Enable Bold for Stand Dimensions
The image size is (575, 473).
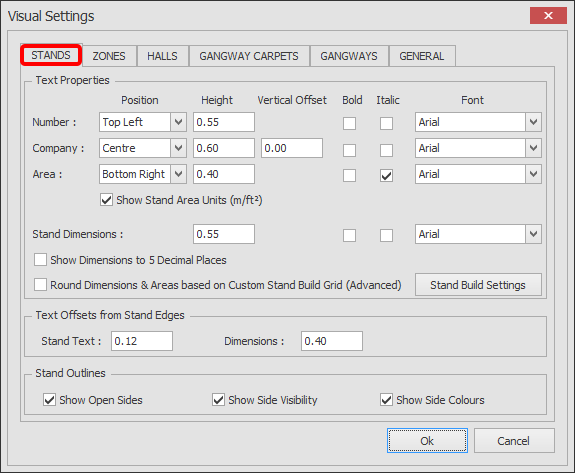[349, 235]
